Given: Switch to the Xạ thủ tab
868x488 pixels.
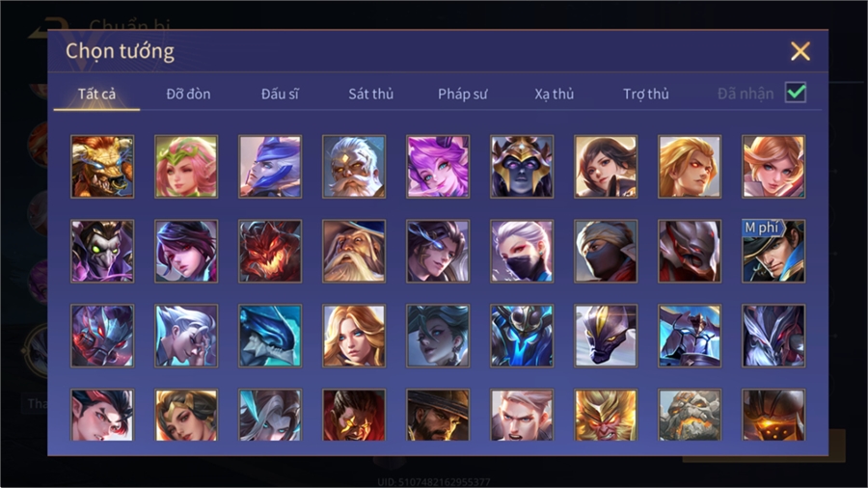Looking at the screenshot, I should tap(555, 95).
